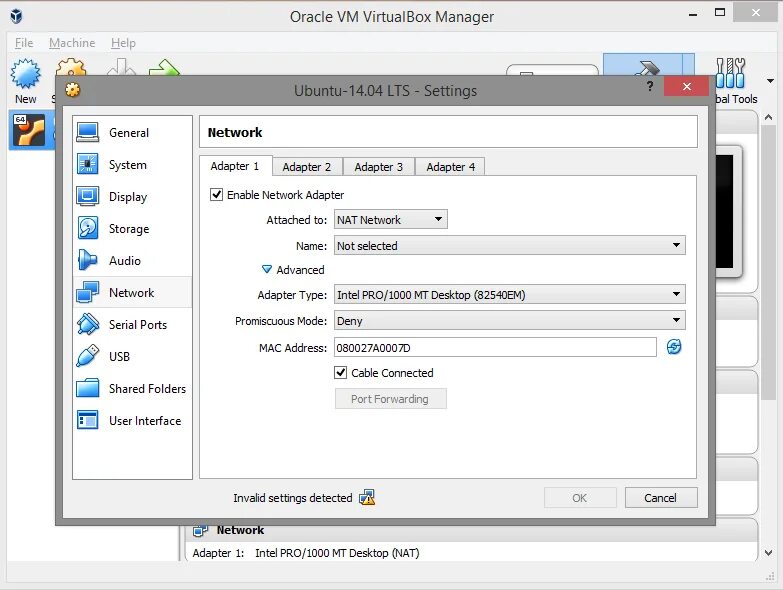Click the OK button

click(x=580, y=498)
